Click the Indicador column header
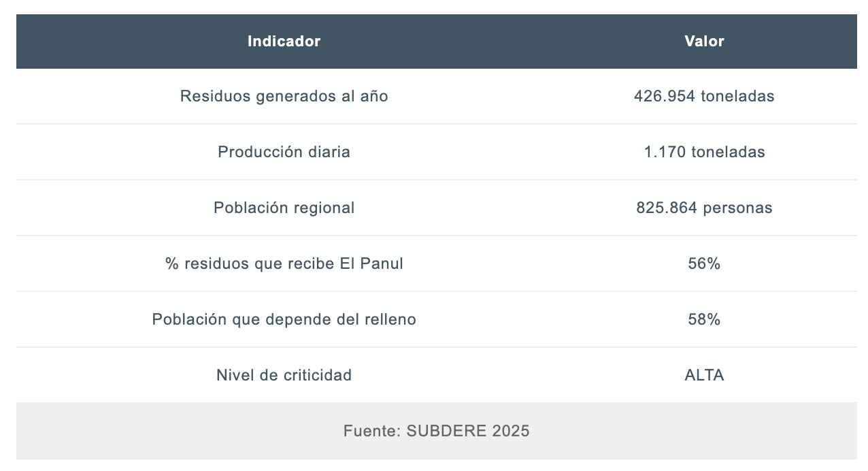 [x=284, y=41]
